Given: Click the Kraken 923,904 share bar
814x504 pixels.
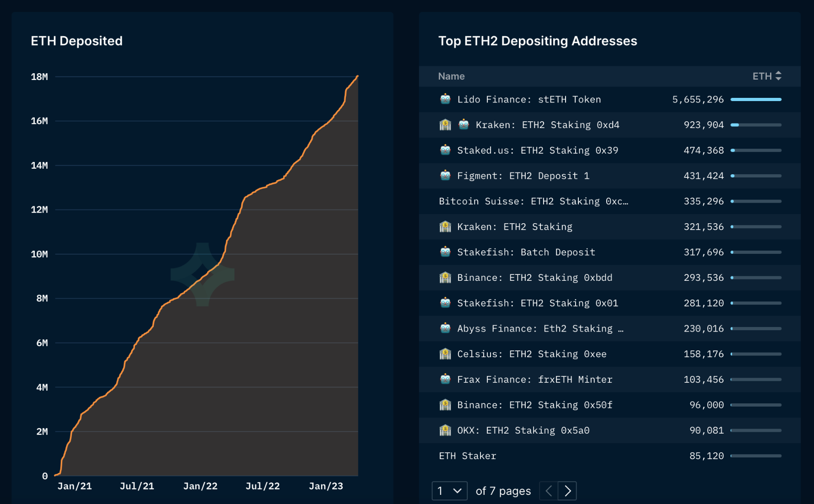Looking at the screenshot, I should click(x=756, y=125).
